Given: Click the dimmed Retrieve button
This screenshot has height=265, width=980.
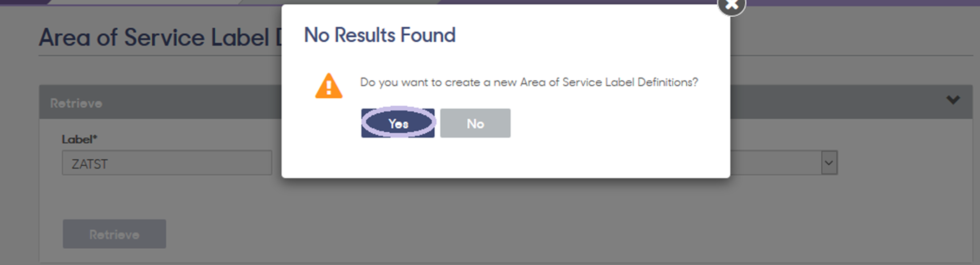Looking at the screenshot, I should (114, 234).
